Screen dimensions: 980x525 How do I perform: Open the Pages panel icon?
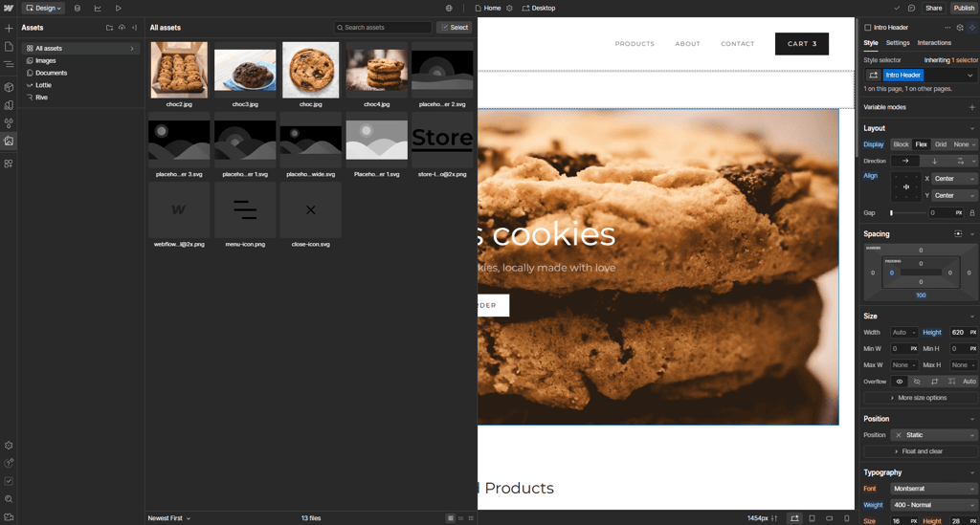9,47
